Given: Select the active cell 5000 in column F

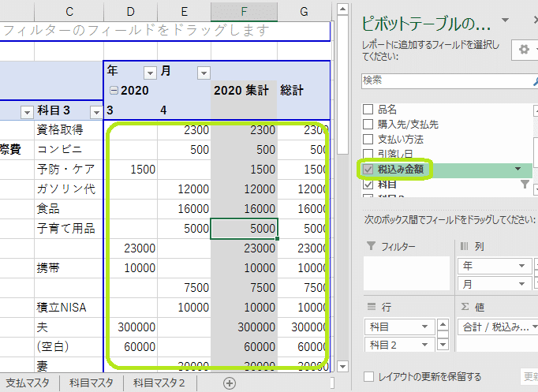Looking at the screenshot, I should 244,229.
